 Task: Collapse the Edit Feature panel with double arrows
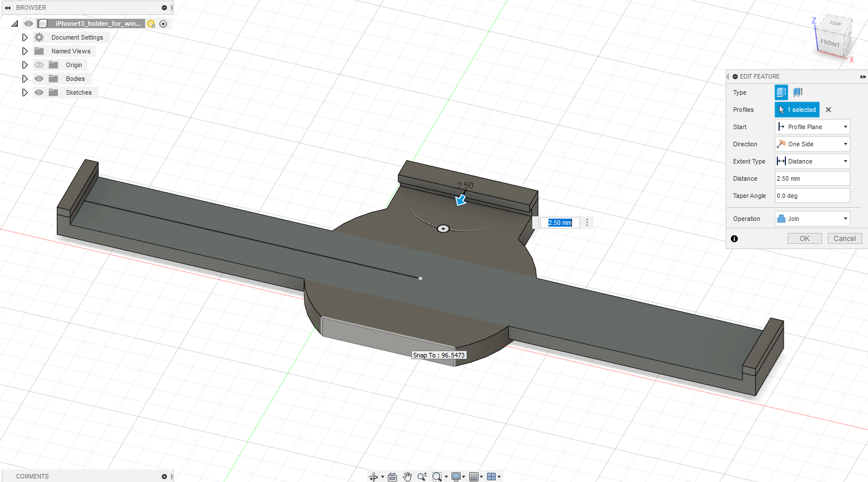[x=863, y=76]
